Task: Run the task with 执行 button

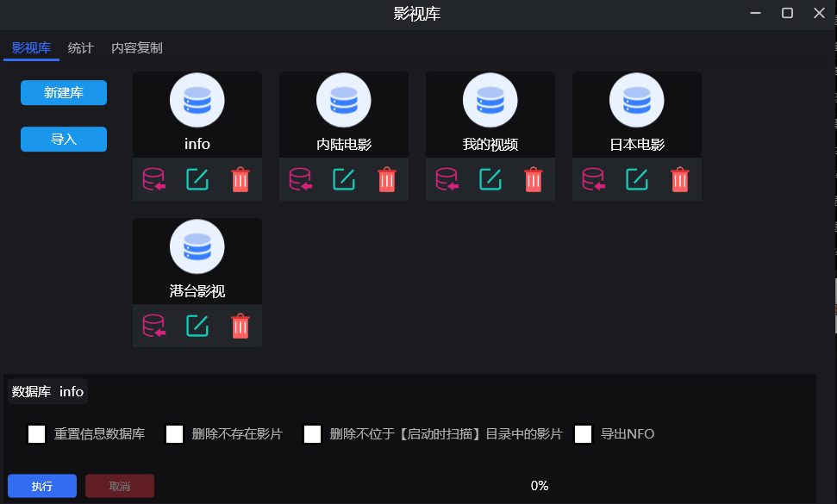Action: point(42,486)
